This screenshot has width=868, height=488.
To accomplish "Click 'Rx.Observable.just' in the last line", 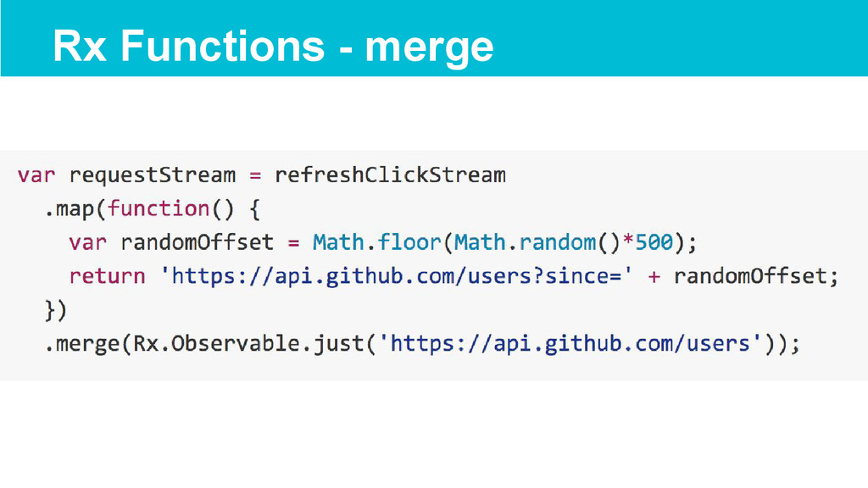I will click(x=248, y=344).
